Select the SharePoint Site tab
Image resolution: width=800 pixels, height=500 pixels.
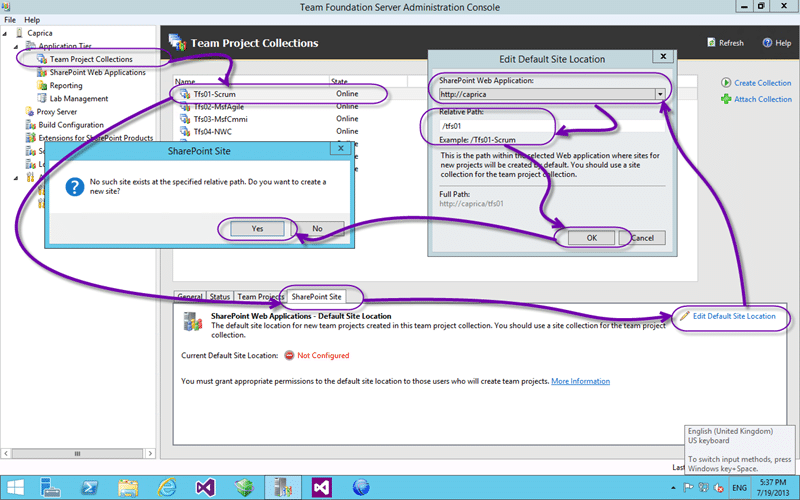click(x=316, y=296)
